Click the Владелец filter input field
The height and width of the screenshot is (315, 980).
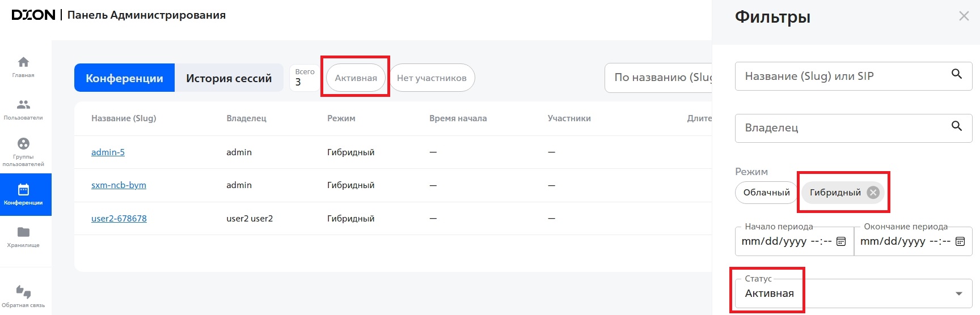pyautogui.click(x=839, y=128)
